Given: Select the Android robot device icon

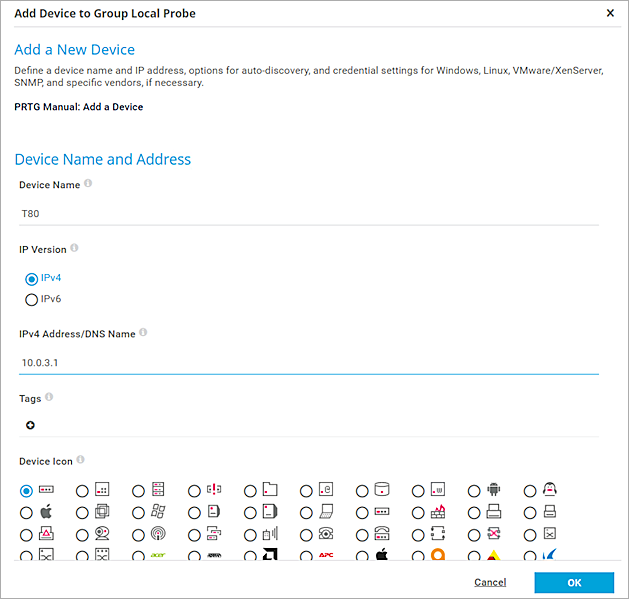Looking at the screenshot, I should [474, 491].
